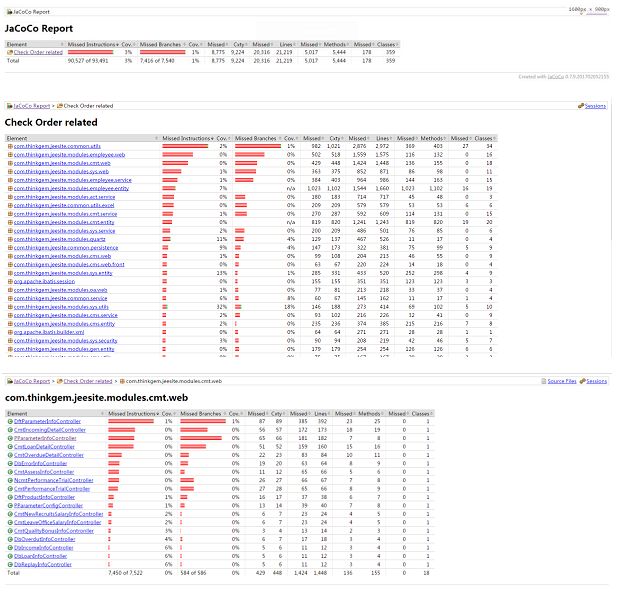The width and height of the screenshot is (617, 595).
Task: Open the CmtOverdueDetailController class link
Action: [49, 455]
